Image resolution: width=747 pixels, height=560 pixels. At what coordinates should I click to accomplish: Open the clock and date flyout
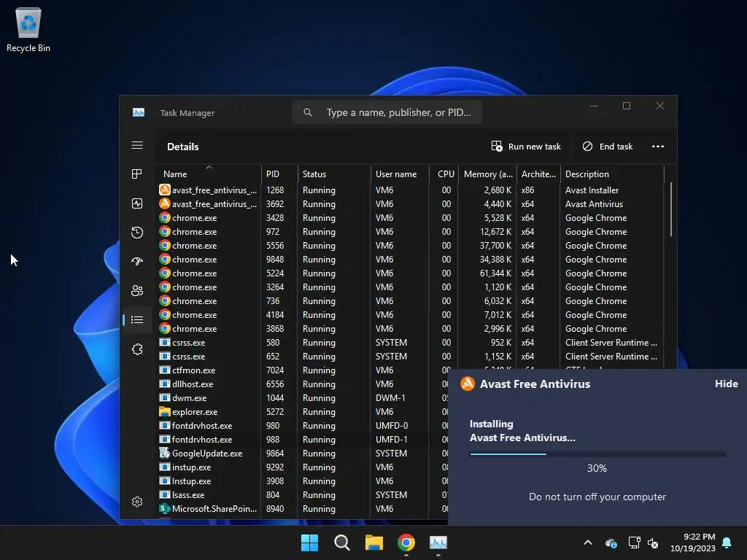[693, 542]
